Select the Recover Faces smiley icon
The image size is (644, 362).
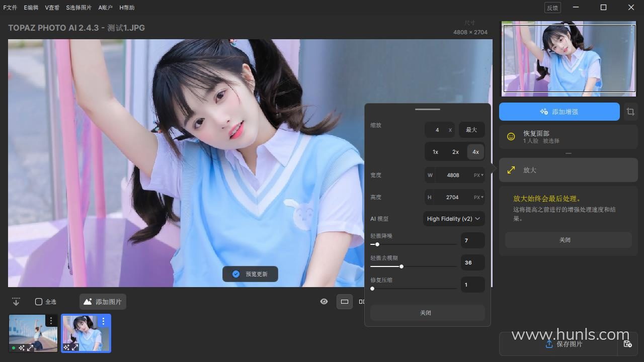click(x=511, y=137)
